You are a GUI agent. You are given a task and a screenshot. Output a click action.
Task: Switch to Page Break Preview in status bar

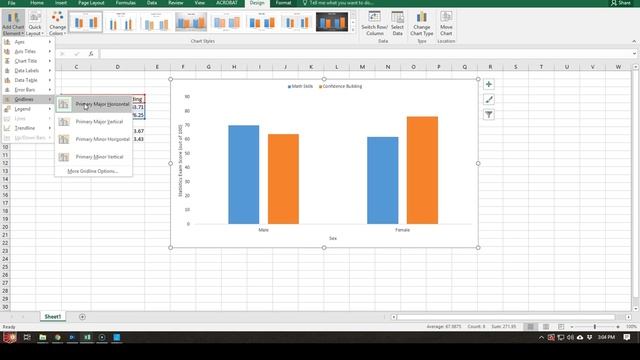[x=561, y=327]
